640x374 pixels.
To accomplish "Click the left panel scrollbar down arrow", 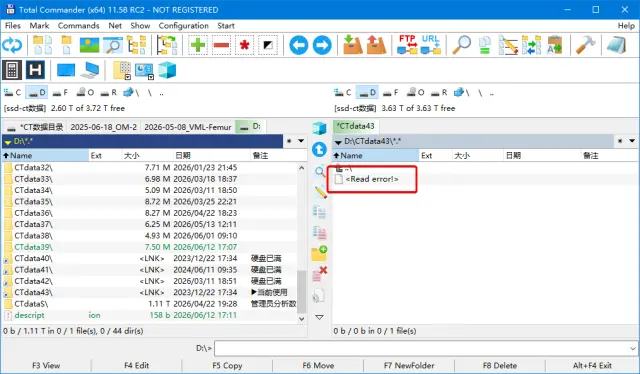I will [x=302, y=319].
